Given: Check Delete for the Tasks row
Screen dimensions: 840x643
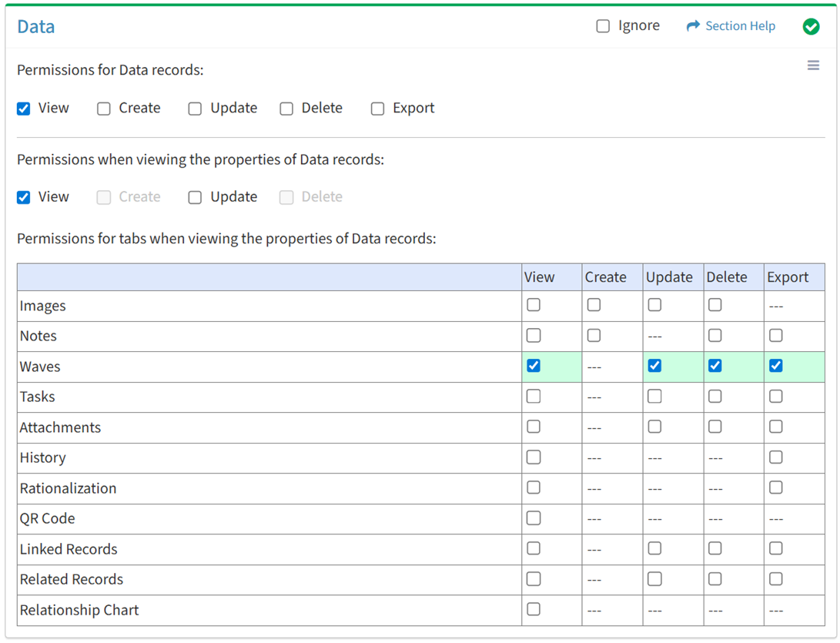Looking at the screenshot, I should (715, 397).
